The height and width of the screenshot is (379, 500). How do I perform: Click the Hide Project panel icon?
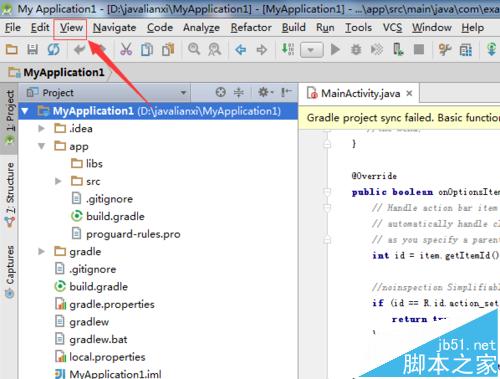click(286, 92)
